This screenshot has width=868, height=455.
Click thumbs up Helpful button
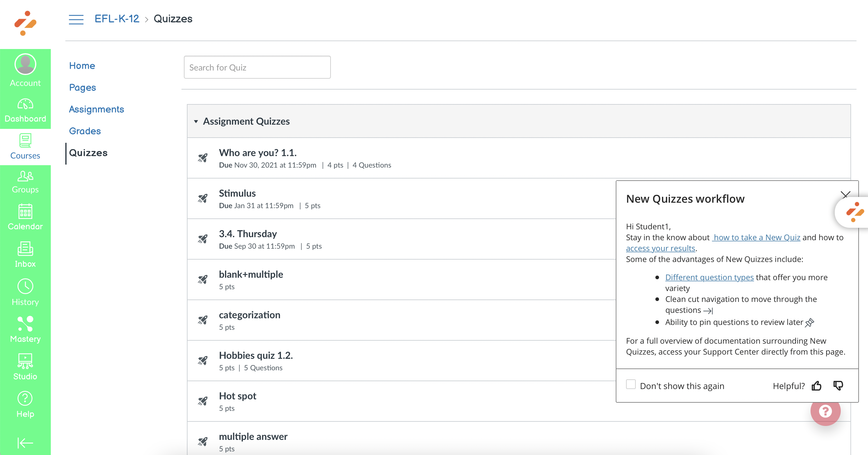(817, 385)
